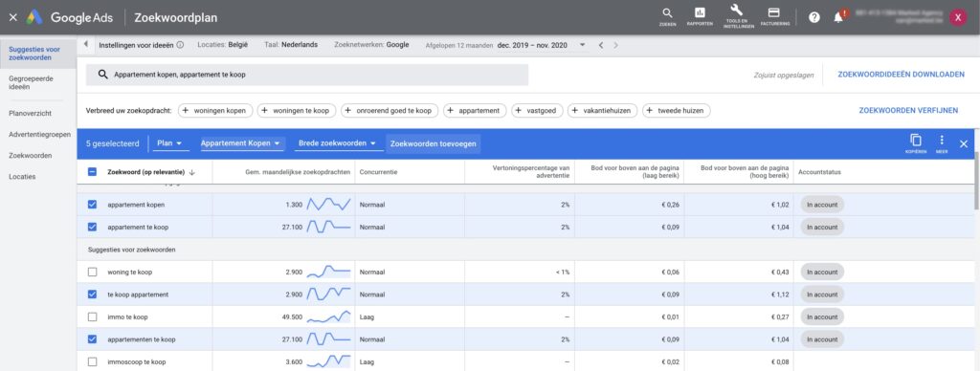Check the 'woning te koop' keyword checkbox
The image size is (980, 371).
coord(93,272)
